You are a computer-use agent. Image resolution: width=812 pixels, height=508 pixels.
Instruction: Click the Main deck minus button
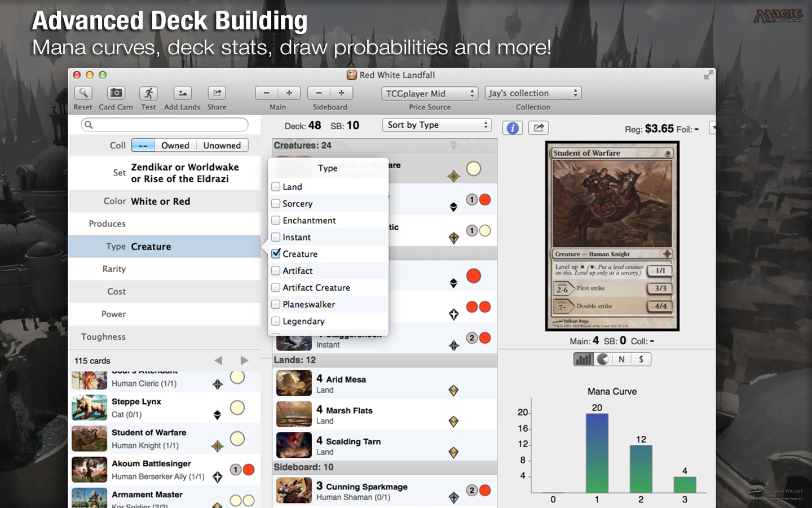(266, 93)
